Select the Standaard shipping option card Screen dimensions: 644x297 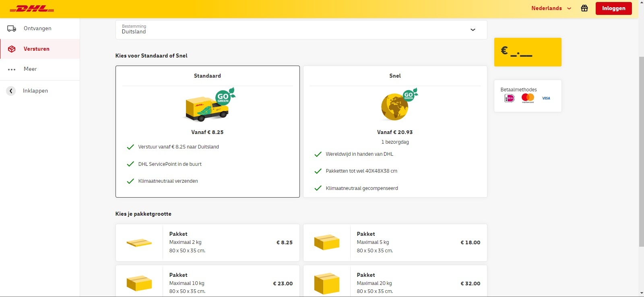[208, 132]
